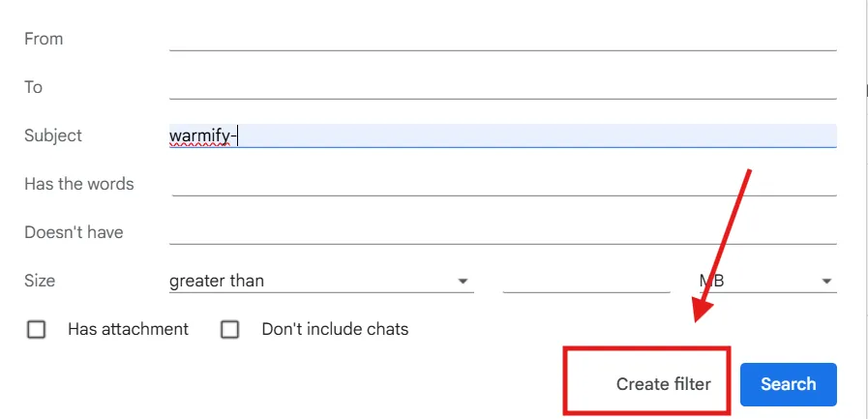Click the Has the words field
This screenshot has width=868, height=419.
(502, 184)
